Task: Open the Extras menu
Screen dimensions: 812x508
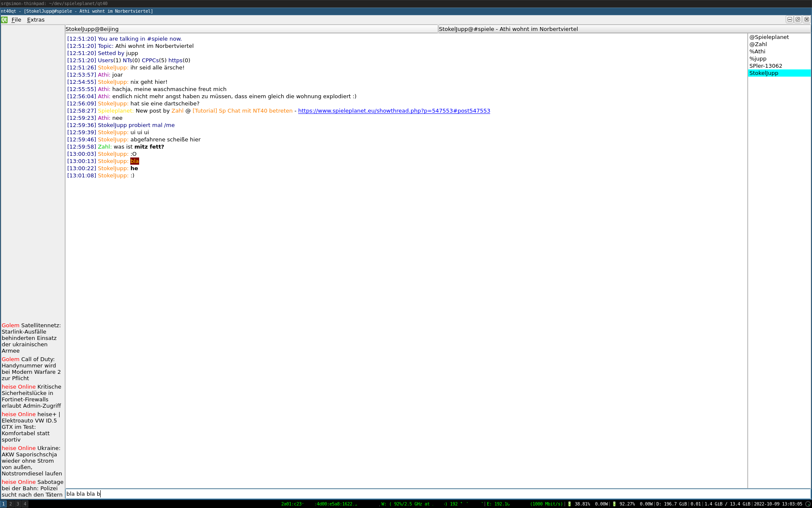Action: (x=36, y=19)
